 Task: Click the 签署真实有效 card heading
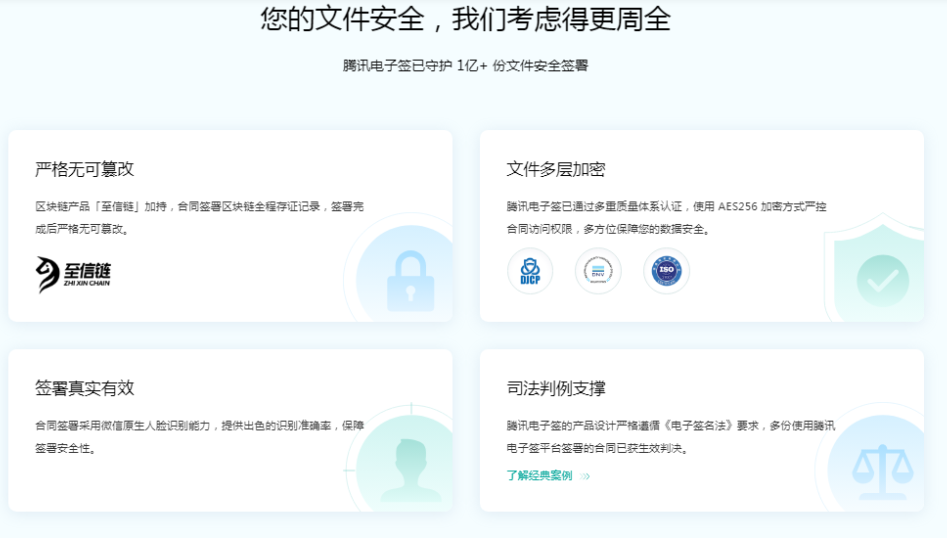tap(85, 388)
